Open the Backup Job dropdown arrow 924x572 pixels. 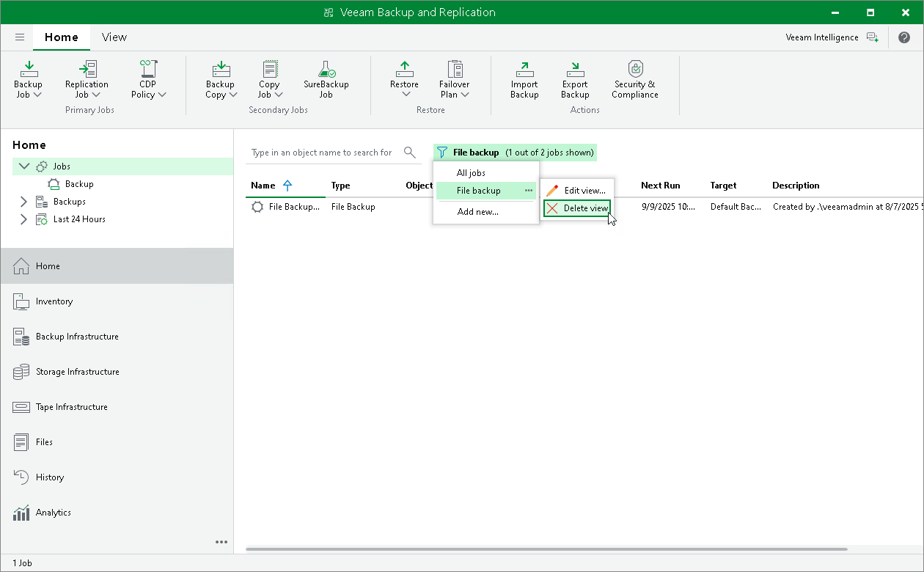[37, 95]
